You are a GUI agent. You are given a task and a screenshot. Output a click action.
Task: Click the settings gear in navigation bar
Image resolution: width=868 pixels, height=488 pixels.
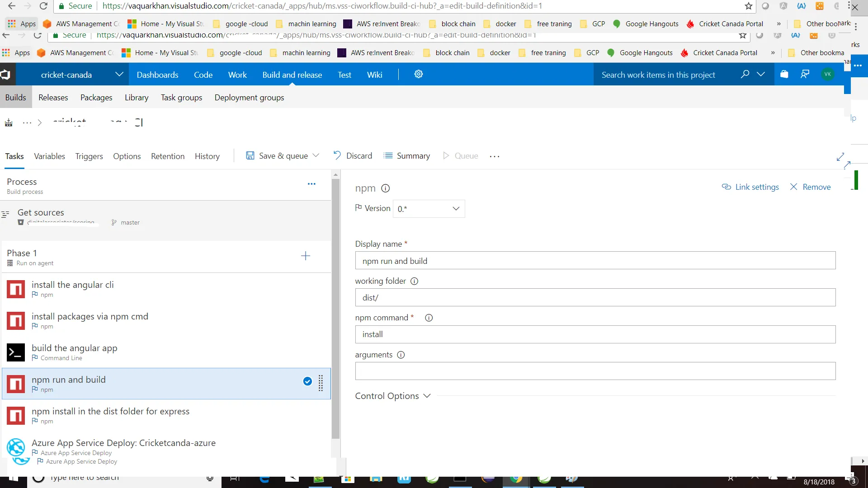click(x=418, y=75)
